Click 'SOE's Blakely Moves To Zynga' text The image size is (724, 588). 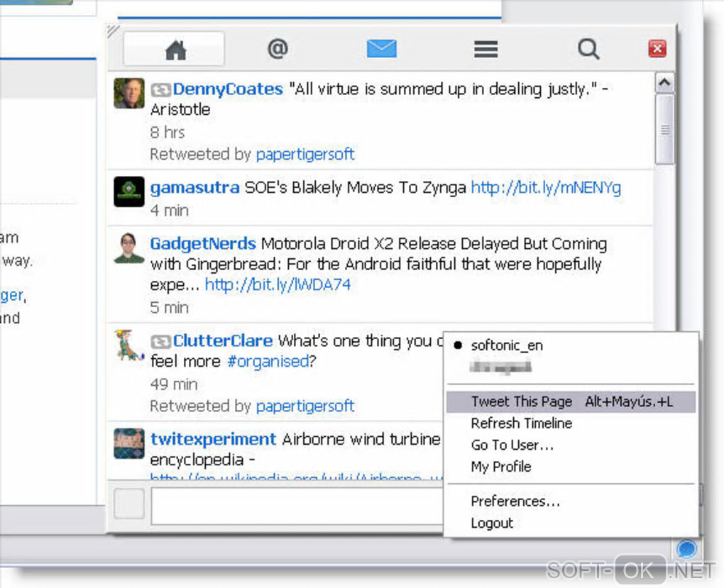coord(355,188)
